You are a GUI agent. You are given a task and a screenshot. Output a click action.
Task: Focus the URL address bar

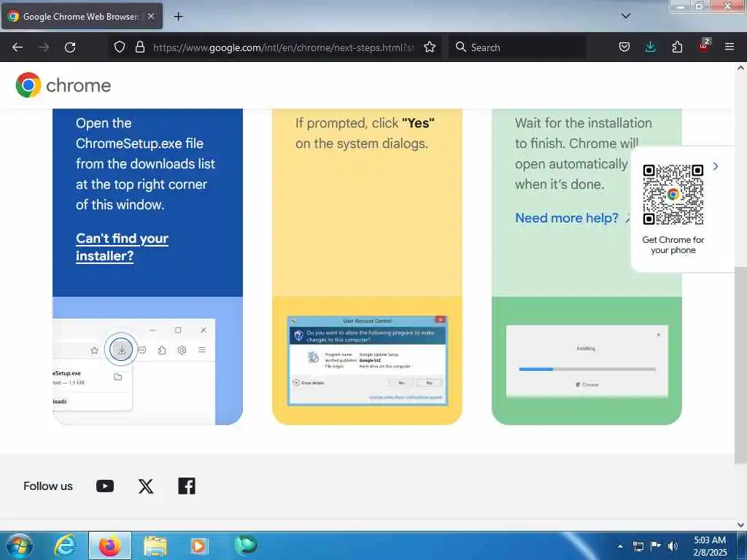(x=283, y=47)
